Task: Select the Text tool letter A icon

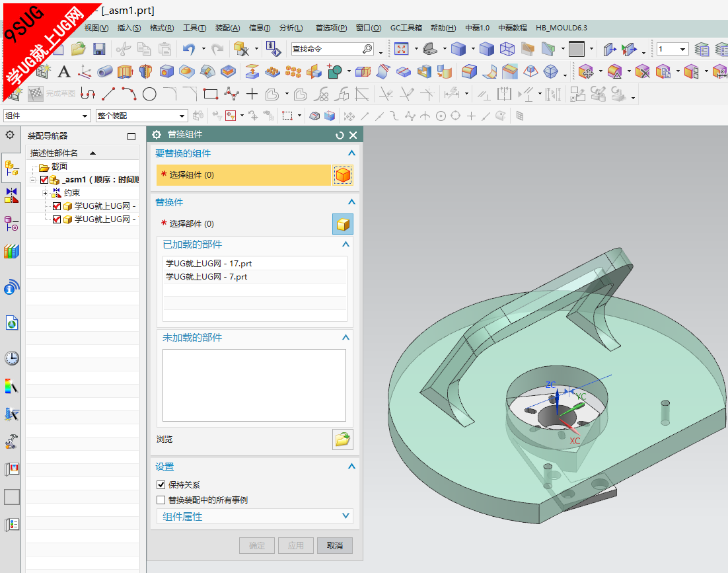Action: click(64, 71)
